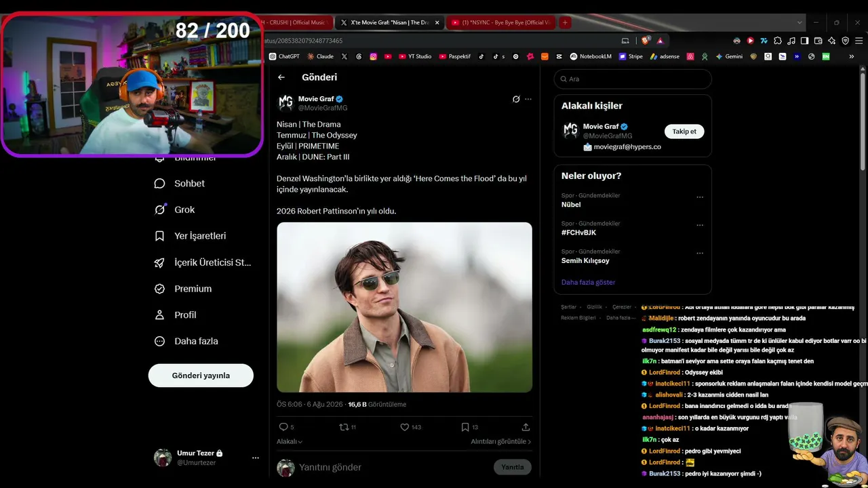Image resolution: width=868 pixels, height=488 pixels.
Task: Toggle the browser sidebar panel icon
Action: (x=805, y=41)
